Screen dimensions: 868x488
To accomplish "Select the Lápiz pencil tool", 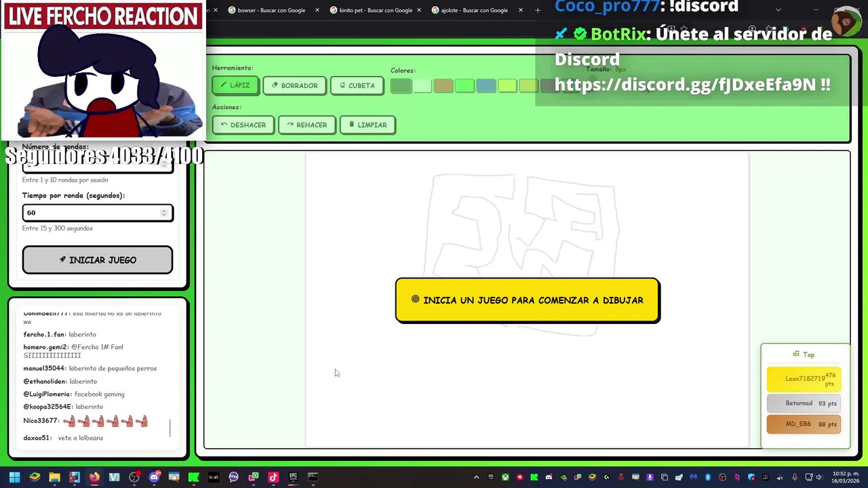I will pyautogui.click(x=235, y=85).
